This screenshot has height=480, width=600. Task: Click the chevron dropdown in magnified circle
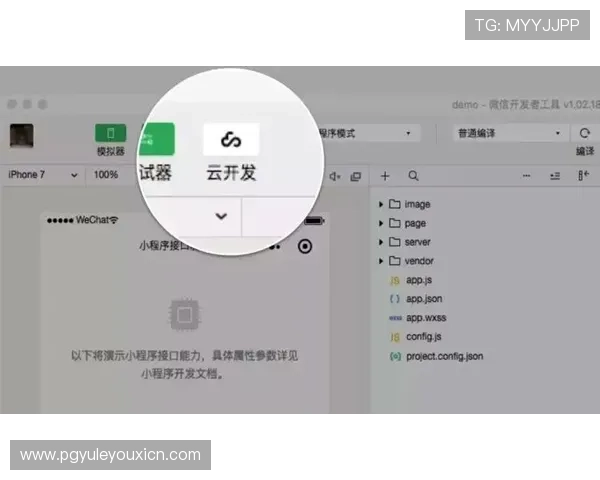point(221,216)
